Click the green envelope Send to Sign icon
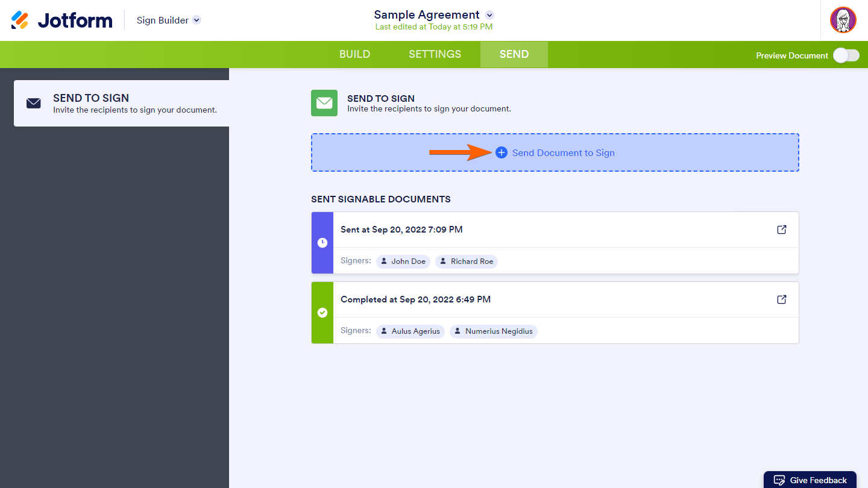The width and height of the screenshot is (868, 488). [x=324, y=103]
